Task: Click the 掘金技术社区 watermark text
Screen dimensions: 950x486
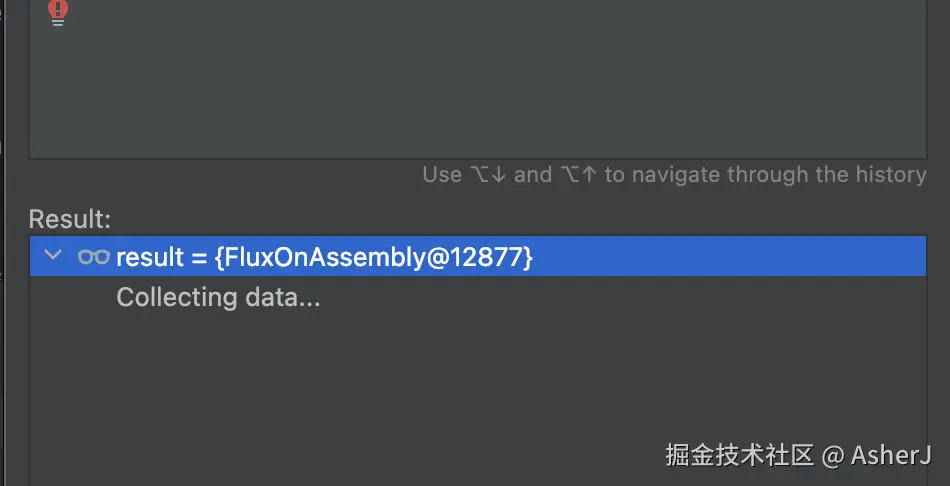Action: [739, 455]
